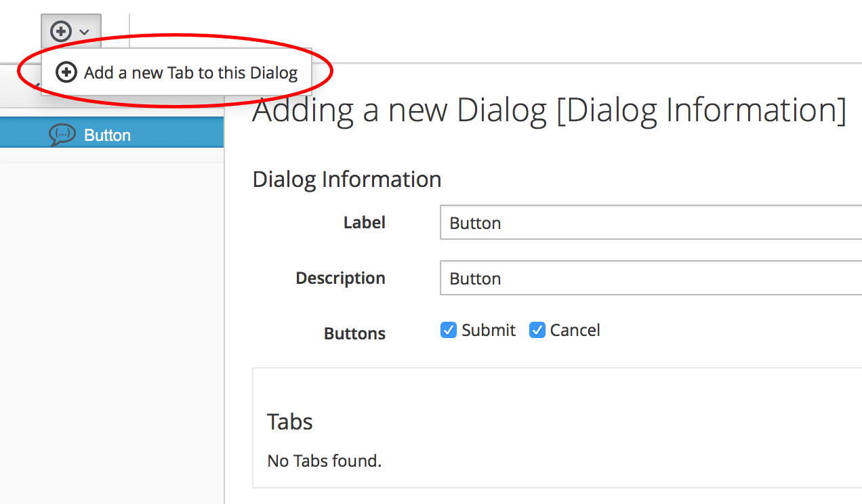Click the bold "Label" field caption
The height and width of the screenshot is (504, 862).
pos(365,223)
